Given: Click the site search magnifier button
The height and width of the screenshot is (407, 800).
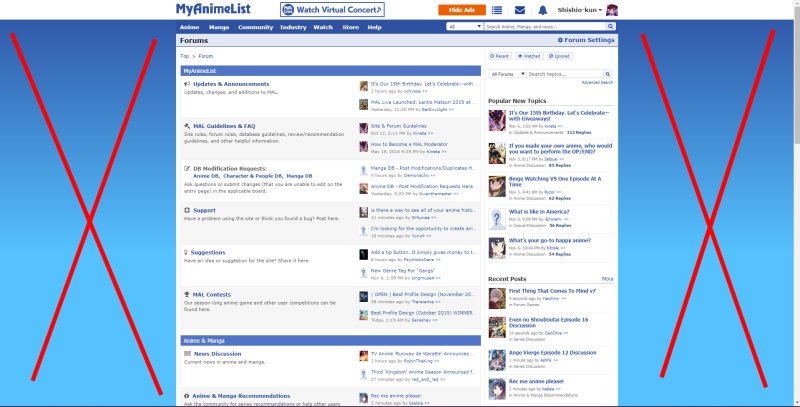Looking at the screenshot, I should 610,27.
